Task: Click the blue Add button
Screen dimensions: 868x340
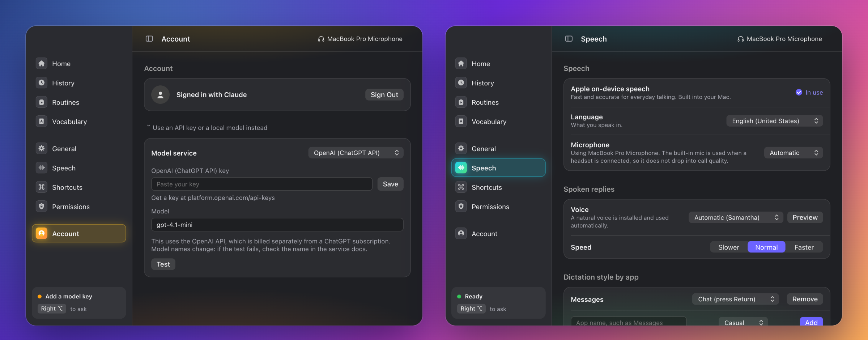Action: 811,322
